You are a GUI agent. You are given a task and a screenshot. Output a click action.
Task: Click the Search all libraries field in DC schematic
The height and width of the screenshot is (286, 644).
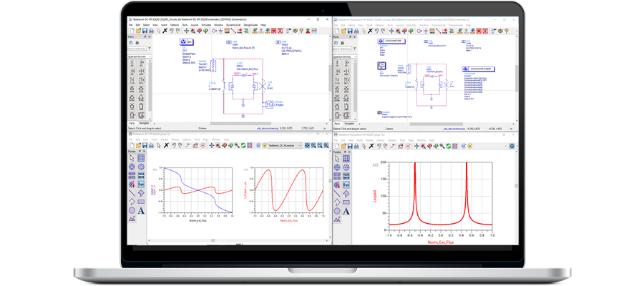(x=137, y=49)
